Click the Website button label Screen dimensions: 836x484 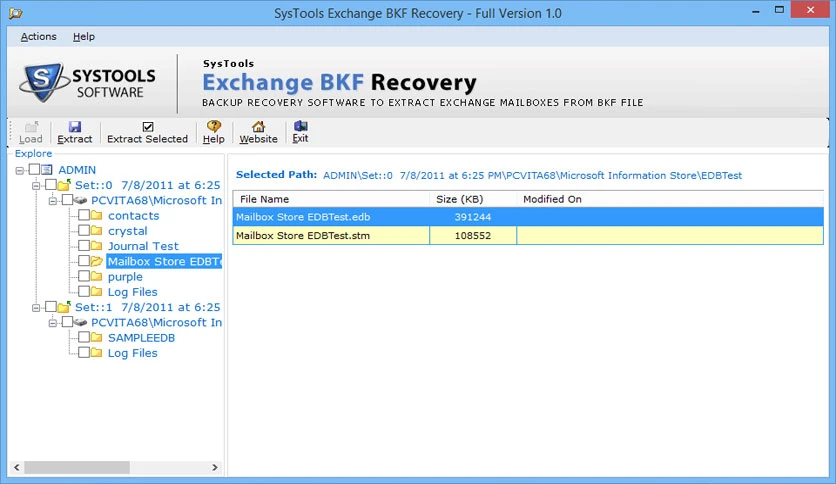(x=259, y=139)
